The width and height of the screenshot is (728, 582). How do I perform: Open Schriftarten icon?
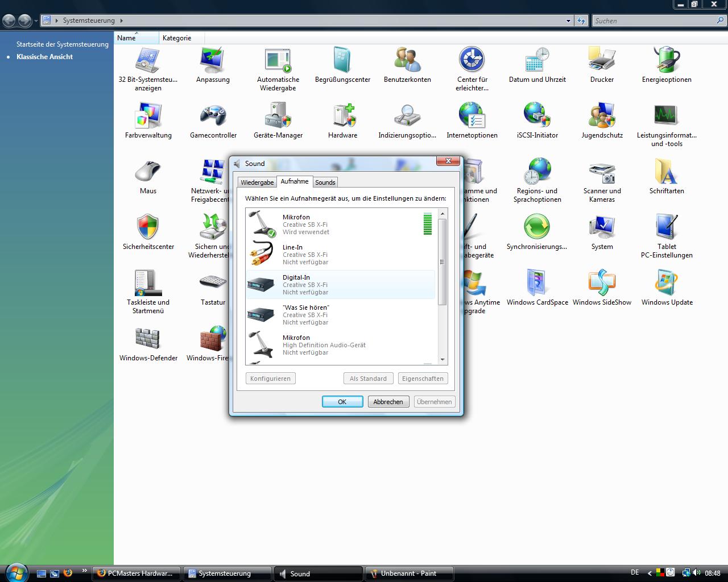pyautogui.click(x=667, y=172)
